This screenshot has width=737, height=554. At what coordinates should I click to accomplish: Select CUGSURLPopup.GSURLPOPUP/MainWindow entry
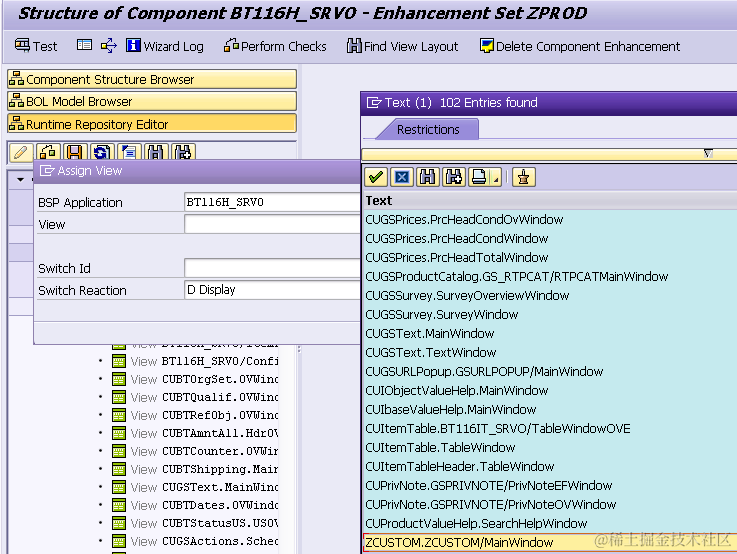click(x=484, y=372)
